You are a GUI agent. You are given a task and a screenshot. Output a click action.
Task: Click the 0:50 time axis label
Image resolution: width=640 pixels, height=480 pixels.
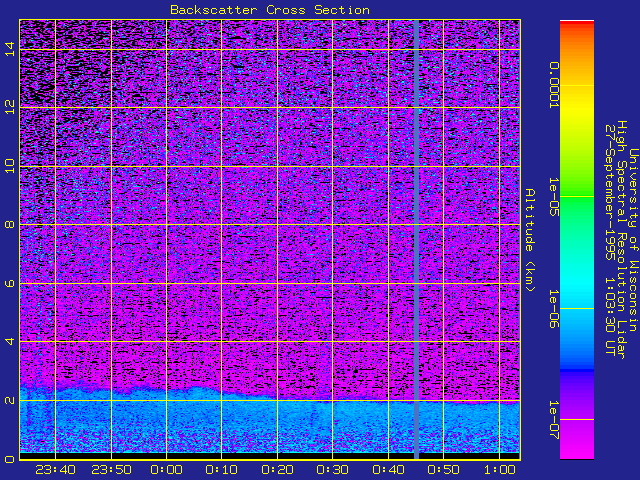(443, 470)
